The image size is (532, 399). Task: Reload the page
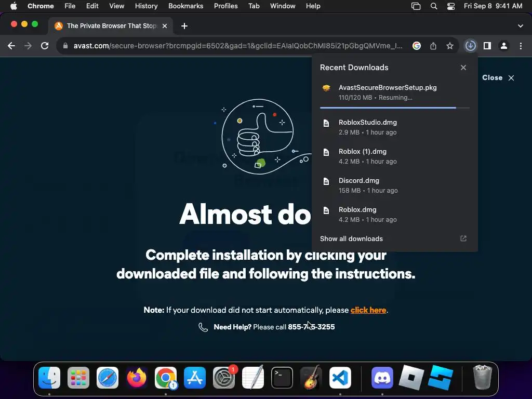tap(45, 46)
